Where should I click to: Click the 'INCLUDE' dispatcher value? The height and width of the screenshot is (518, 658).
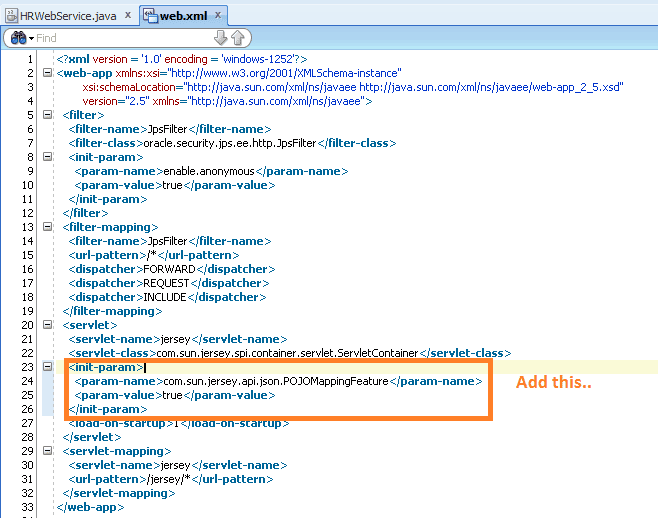click(165, 297)
